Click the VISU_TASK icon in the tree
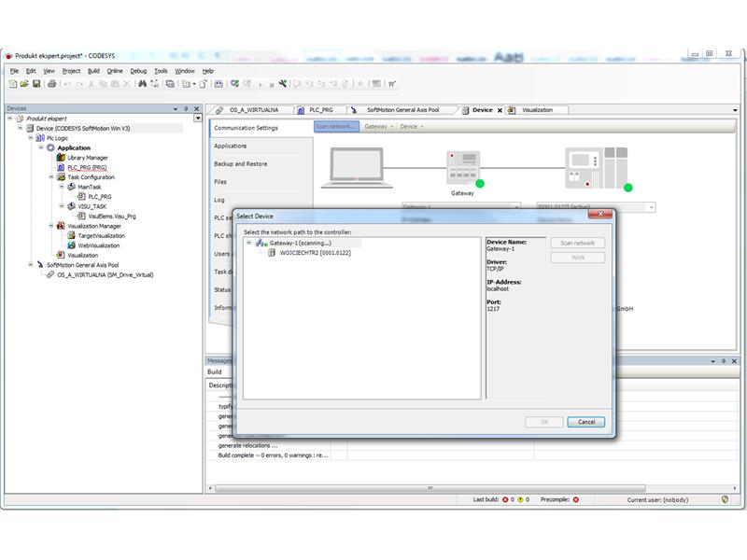This screenshot has width=747, height=560. point(72,206)
